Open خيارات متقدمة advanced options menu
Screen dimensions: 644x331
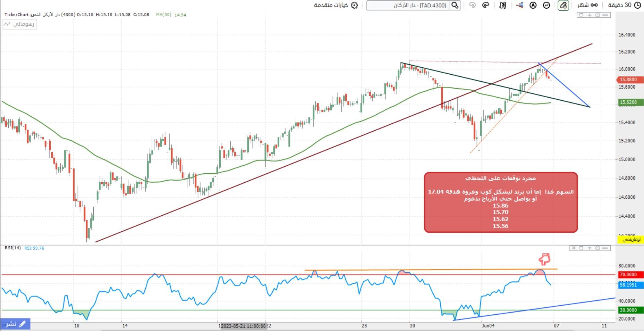[336, 5]
